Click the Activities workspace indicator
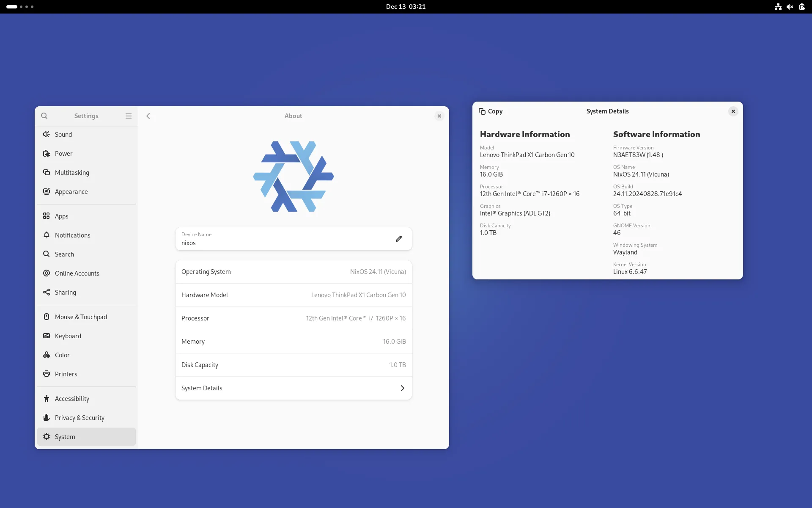The image size is (812, 508). pos(20,7)
